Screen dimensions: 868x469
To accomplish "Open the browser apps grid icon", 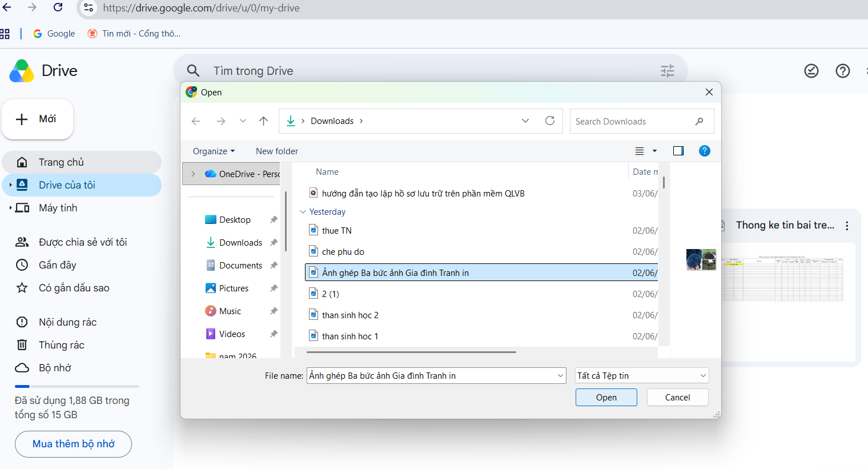I will (x=5, y=34).
